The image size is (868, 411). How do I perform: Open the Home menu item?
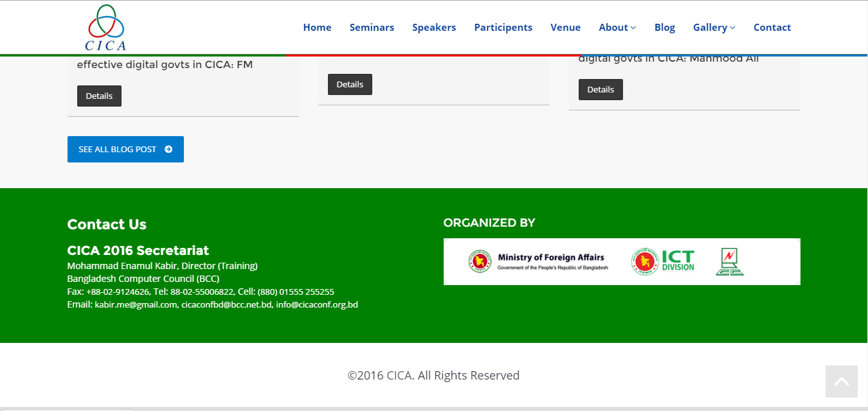317,28
